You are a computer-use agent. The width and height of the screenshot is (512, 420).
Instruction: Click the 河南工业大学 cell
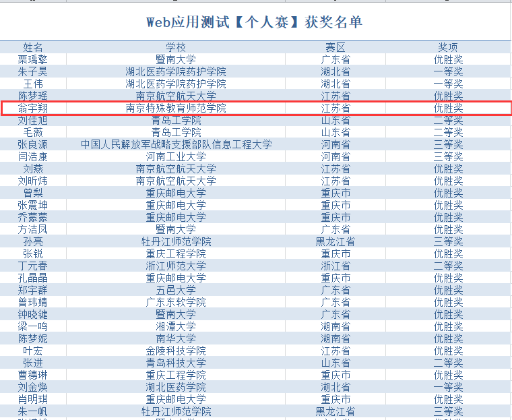176,156
